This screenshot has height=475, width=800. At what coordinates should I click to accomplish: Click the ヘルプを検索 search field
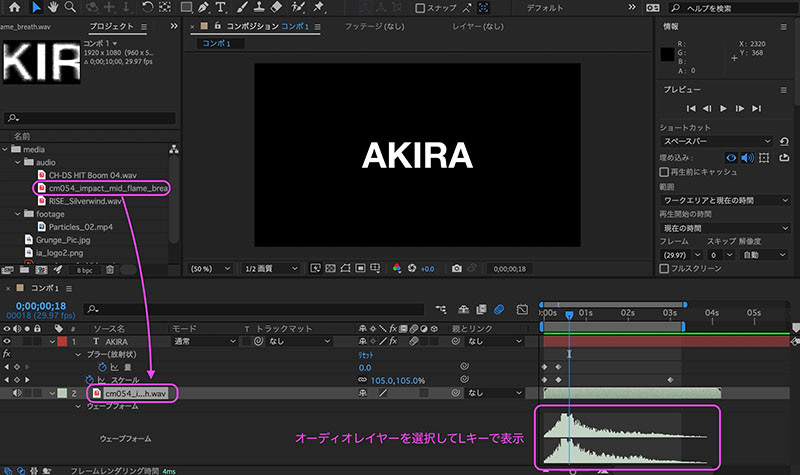point(735,8)
